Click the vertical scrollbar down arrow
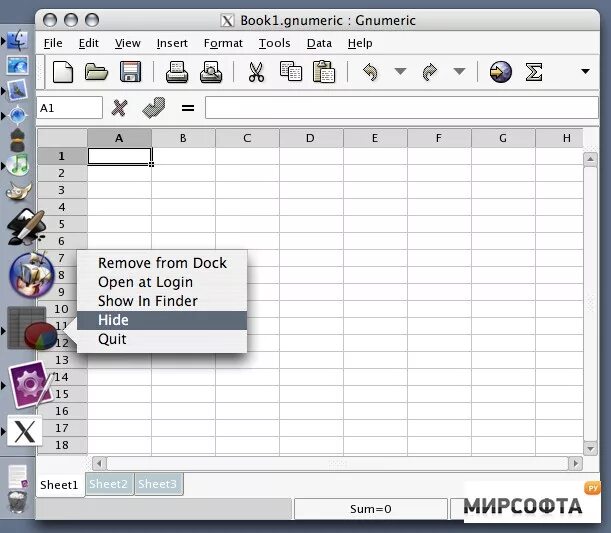The width and height of the screenshot is (611, 533). coord(590,448)
